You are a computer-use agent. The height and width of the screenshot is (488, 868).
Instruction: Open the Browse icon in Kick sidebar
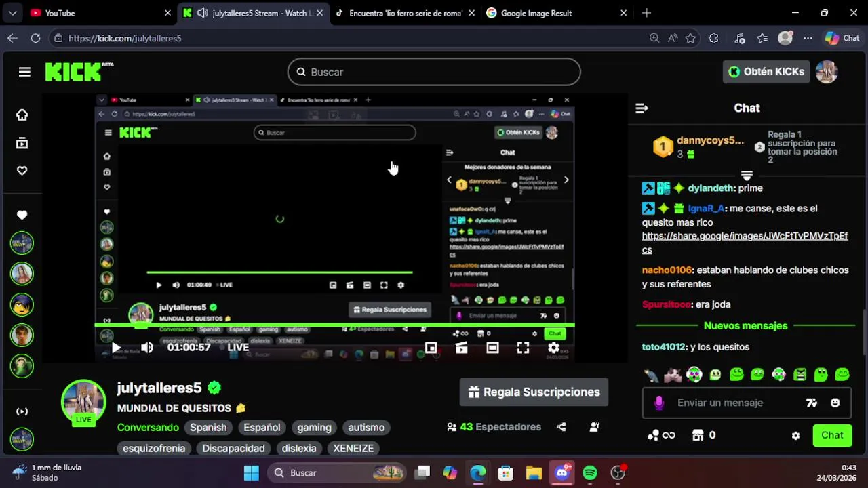click(x=22, y=143)
